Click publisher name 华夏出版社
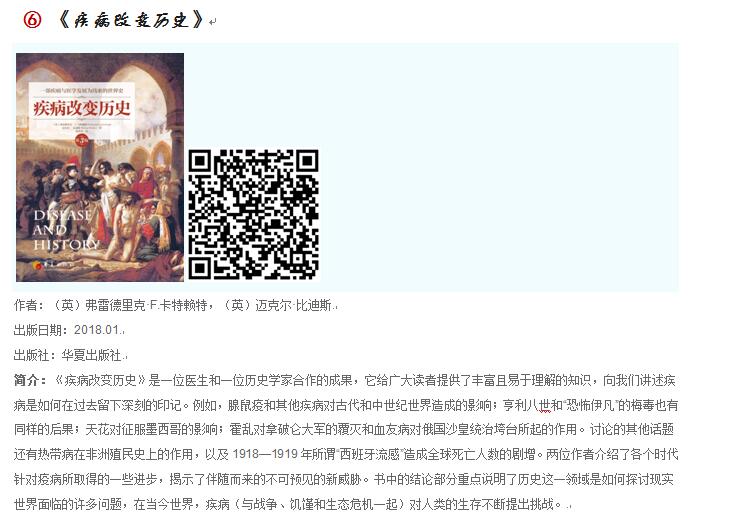This screenshot has height=522, width=733. click(92, 355)
